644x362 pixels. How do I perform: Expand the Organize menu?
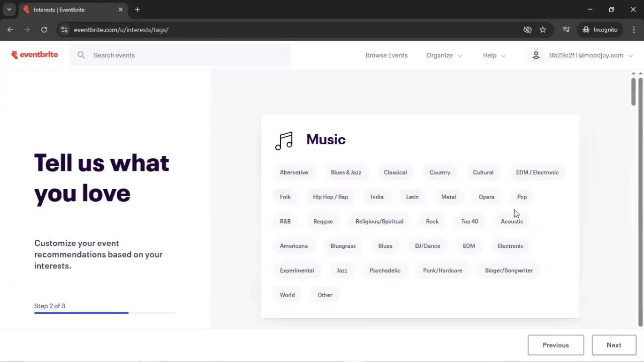coord(444,55)
